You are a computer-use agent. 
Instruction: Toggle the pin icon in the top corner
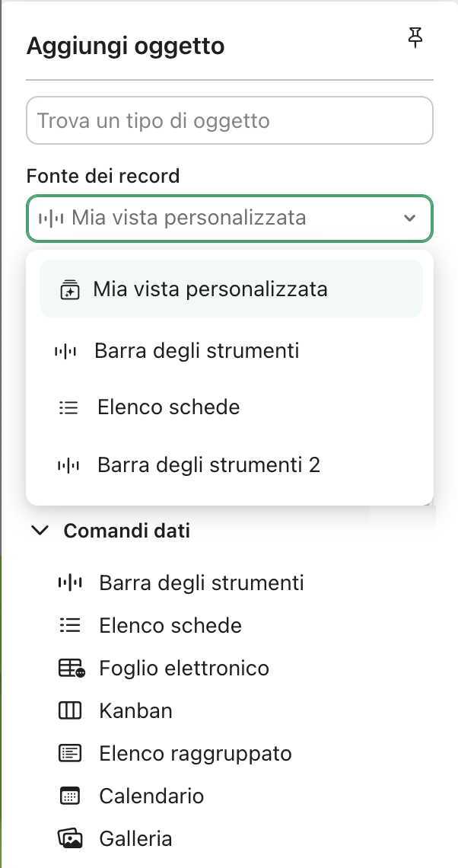[x=415, y=38]
